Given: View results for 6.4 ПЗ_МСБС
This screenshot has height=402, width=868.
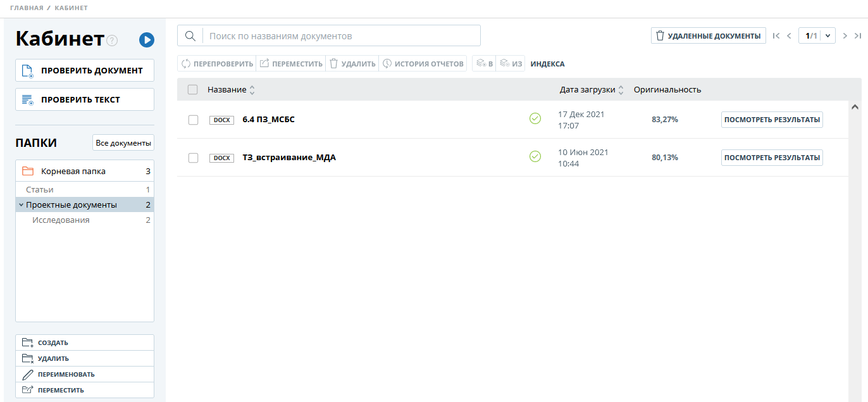Looking at the screenshot, I should (772, 120).
